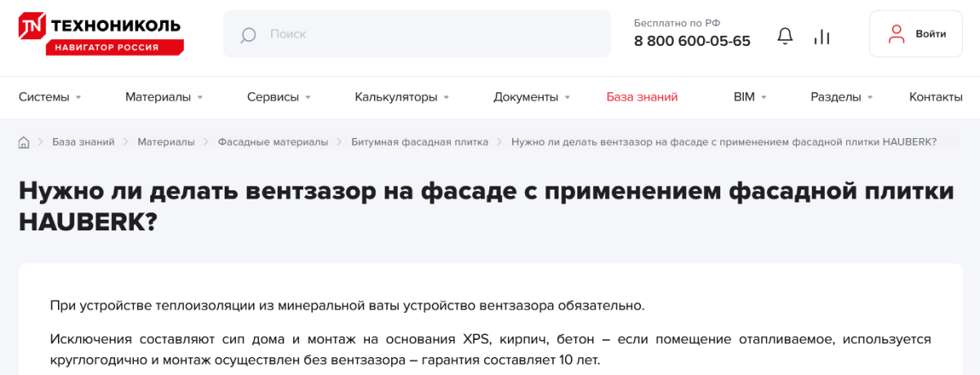The image size is (980, 375).
Task: Go to home via breadcrumb house icon
Action: tap(24, 142)
